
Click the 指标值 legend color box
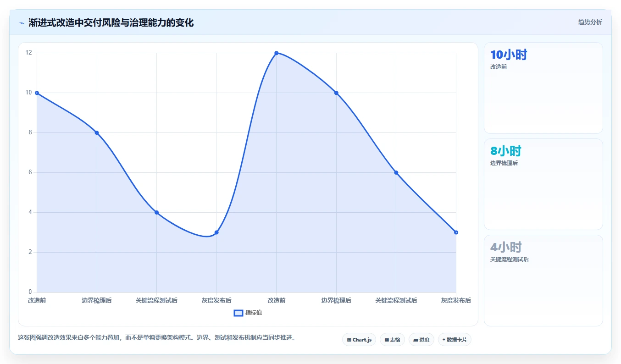point(238,313)
